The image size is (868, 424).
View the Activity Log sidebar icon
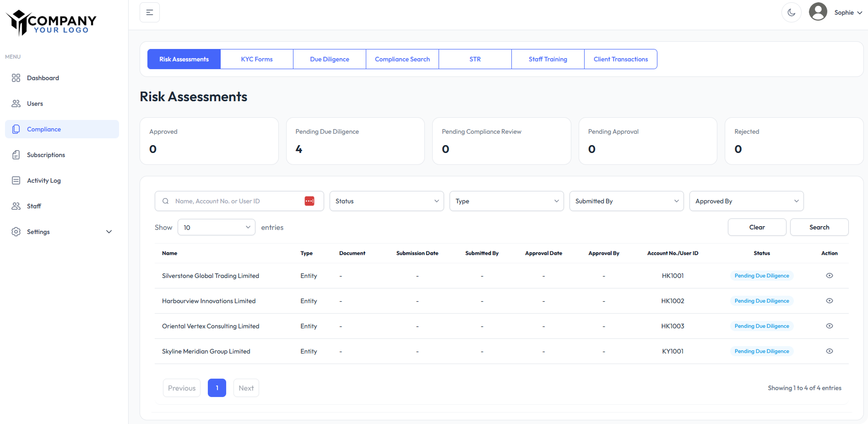(x=16, y=180)
